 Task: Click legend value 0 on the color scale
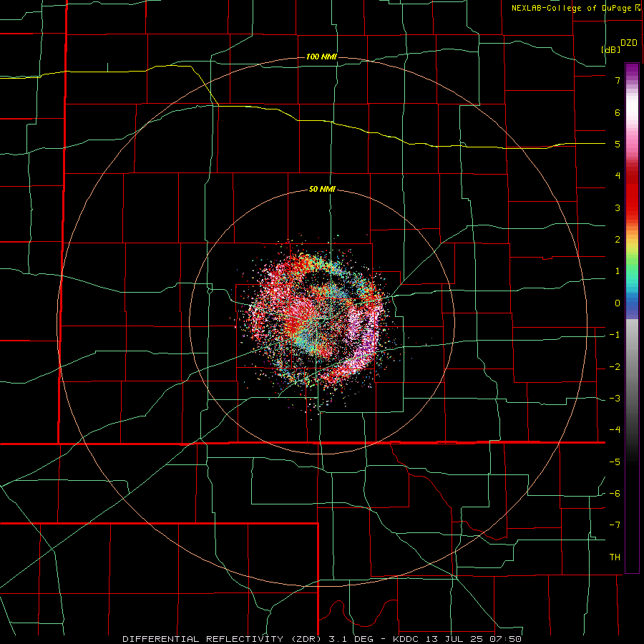[618, 303]
